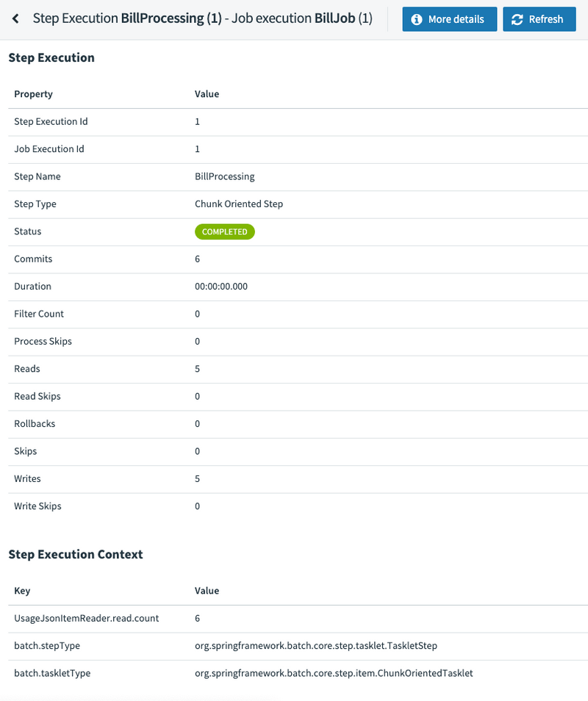Click the COMPLETED status badge

coord(224,231)
